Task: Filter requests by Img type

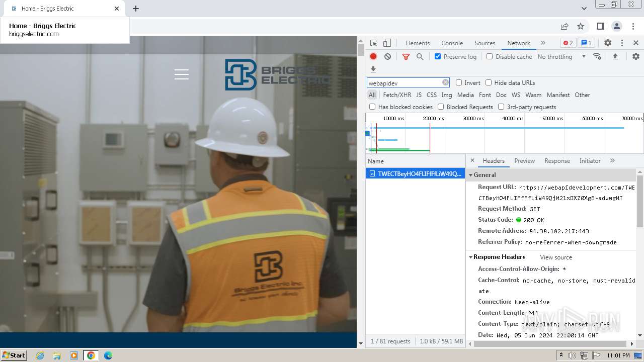Action: pyautogui.click(x=447, y=95)
